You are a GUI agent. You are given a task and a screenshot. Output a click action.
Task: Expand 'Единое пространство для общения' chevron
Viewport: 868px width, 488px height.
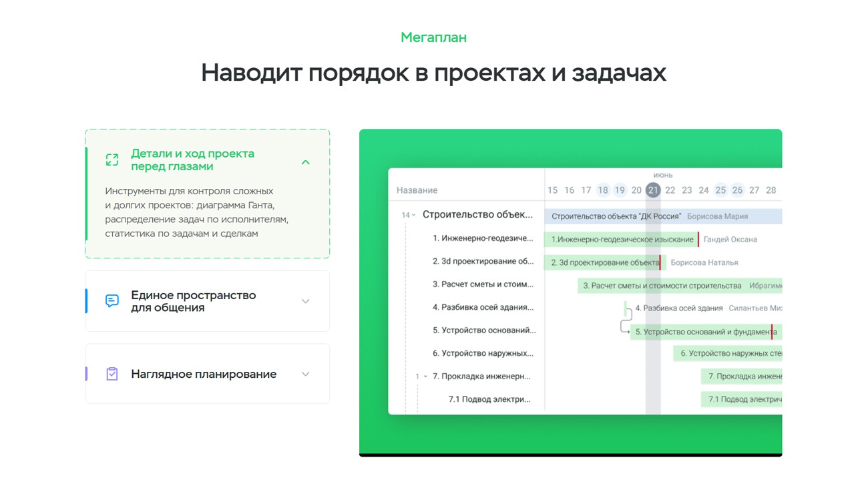pyautogui.click(x=305, y=302)
